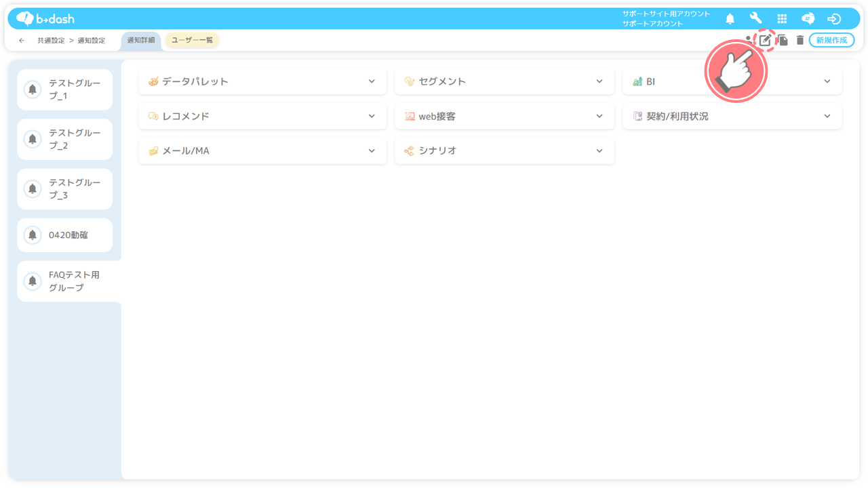Expand the レコメンド section chevron
Viewport: 868px width, 488px height.
(x=372, y=117)
